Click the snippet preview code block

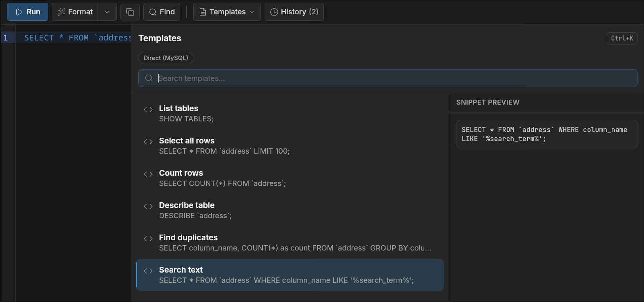[x=547, y=134]
